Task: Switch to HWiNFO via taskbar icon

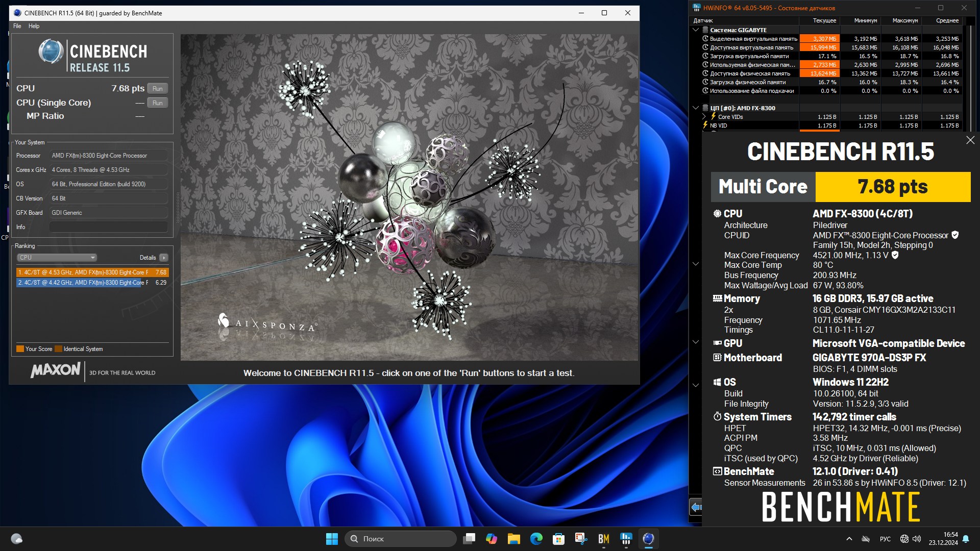Action: pyautogui.click(x=626, y=539)
